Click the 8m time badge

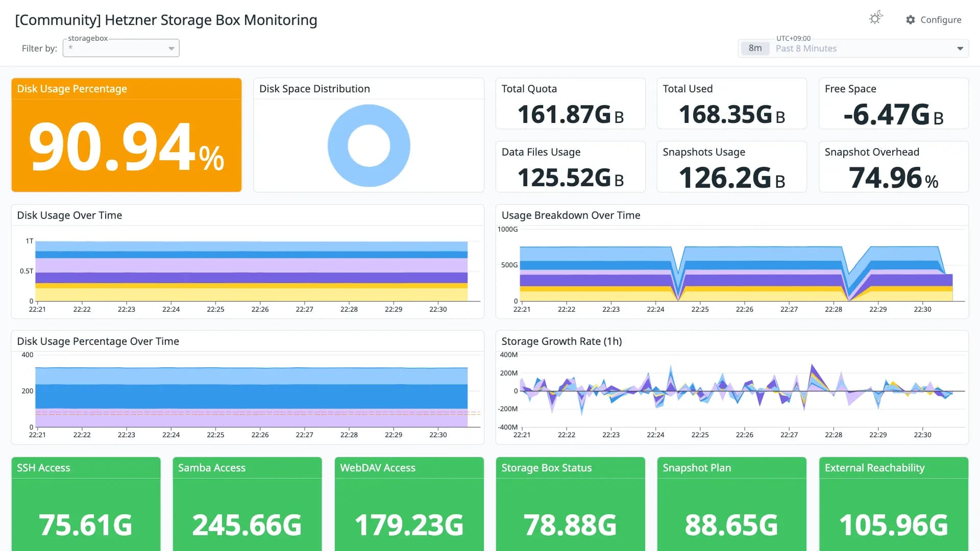click(755, 48)
